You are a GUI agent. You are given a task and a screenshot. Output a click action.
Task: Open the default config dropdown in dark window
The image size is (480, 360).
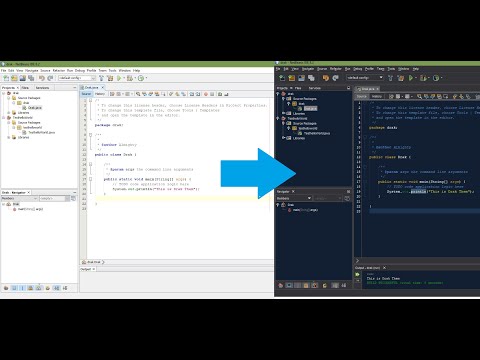(x=365, y=78)
